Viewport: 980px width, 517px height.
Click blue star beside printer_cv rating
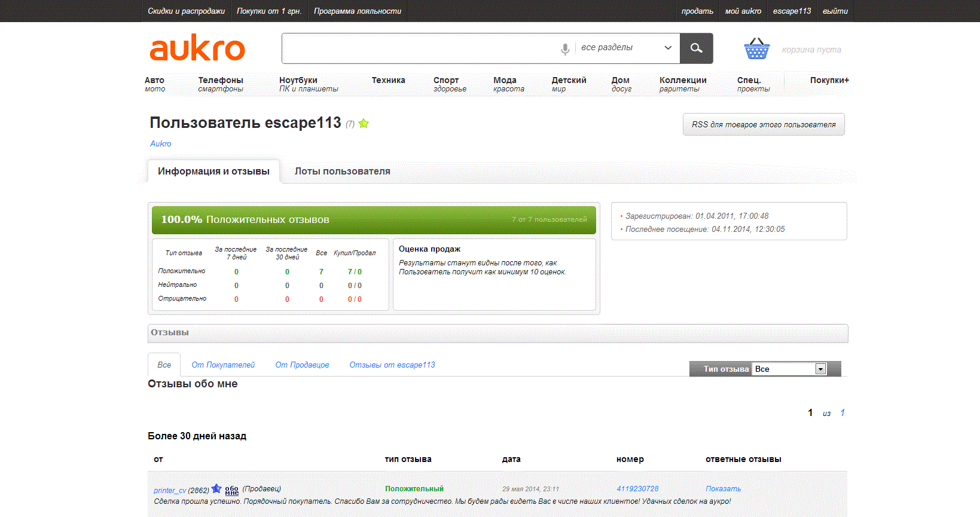point(216,489)
